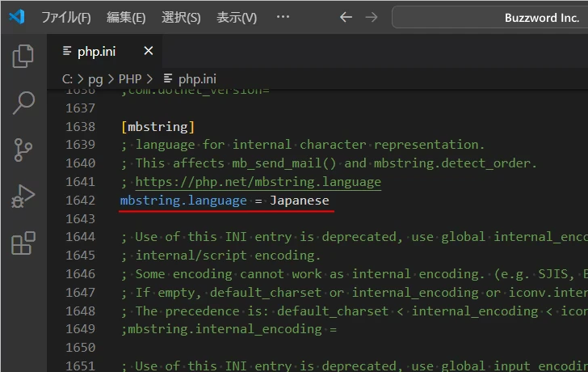Click the VS Code logo icon
The width and height of the screenshot is (588, 372).
click(17, 17)
